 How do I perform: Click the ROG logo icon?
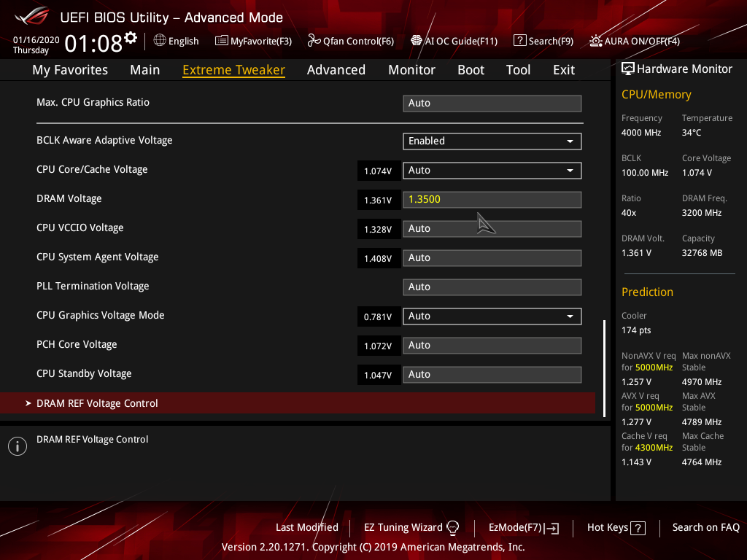tap(32, 16)
